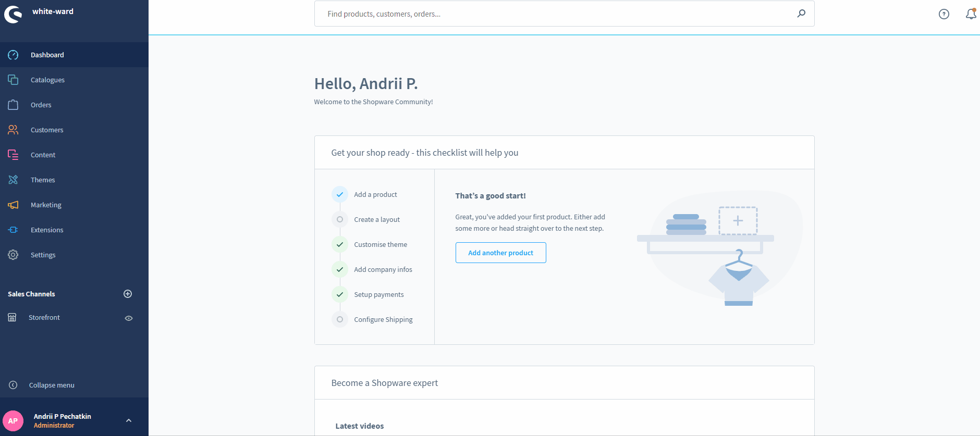Image resolution: width=980 pixels, height=436 pixels.
Task: Click the Add a product check icon
Action: (340, 194)
